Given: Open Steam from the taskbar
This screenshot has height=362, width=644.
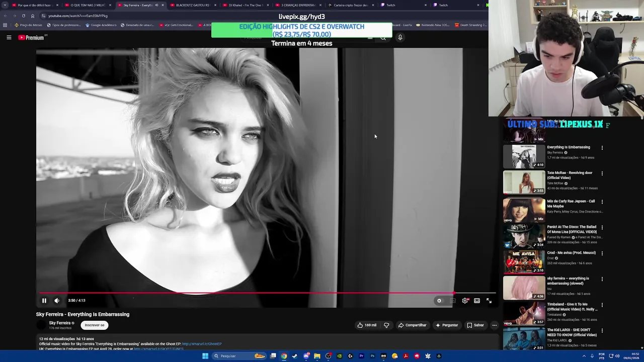Looking at the screenshot, I should [295, 356].
